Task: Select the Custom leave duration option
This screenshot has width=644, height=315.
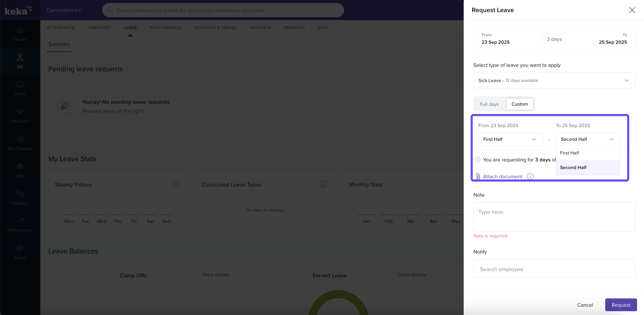Action: point(519,104)
